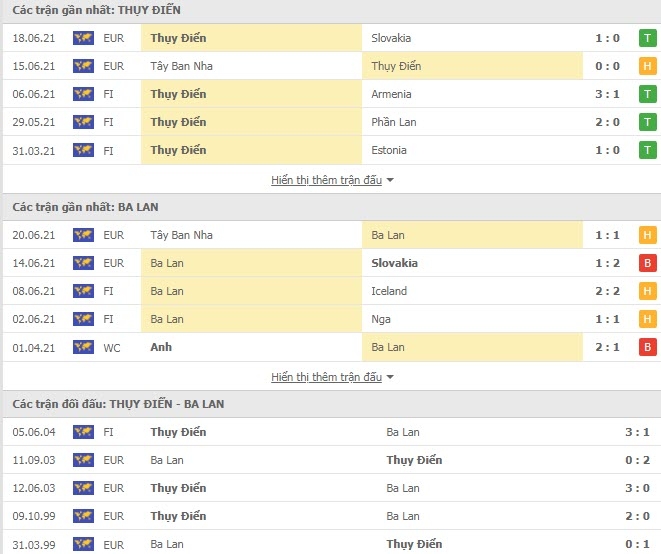
Task: Click the green T badge for Thụy Điển–Estonia
Action: click(648, 151)
